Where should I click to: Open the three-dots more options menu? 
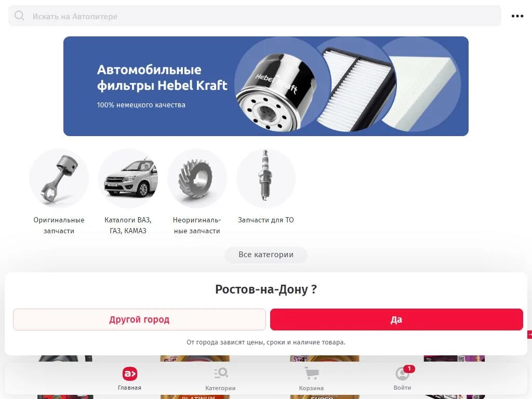pos(517,16)
